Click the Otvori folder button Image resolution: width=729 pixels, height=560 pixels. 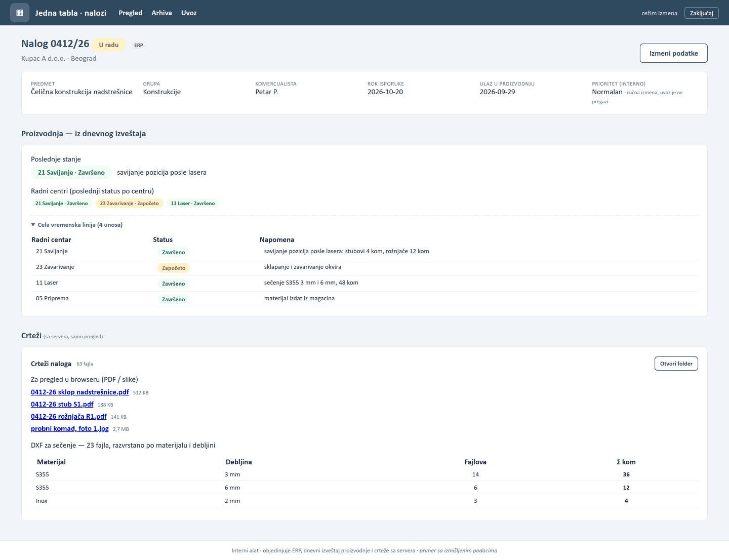pos(676,364)
